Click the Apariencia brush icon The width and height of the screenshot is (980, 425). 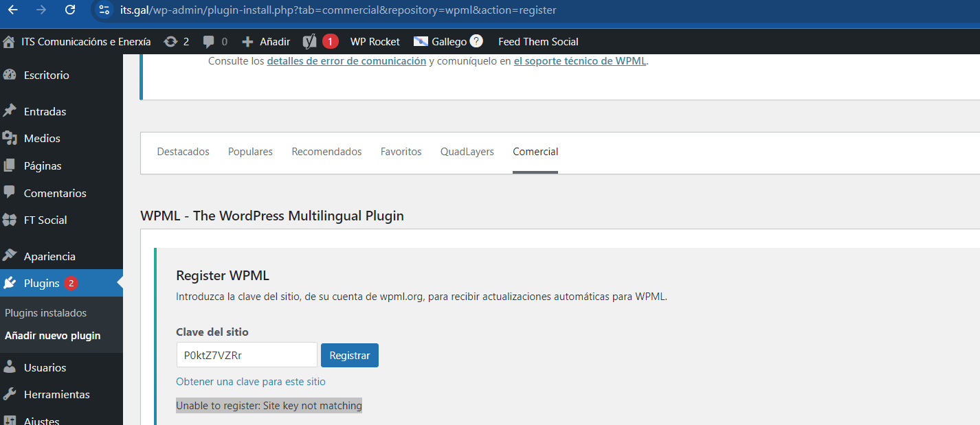[10, 255]
